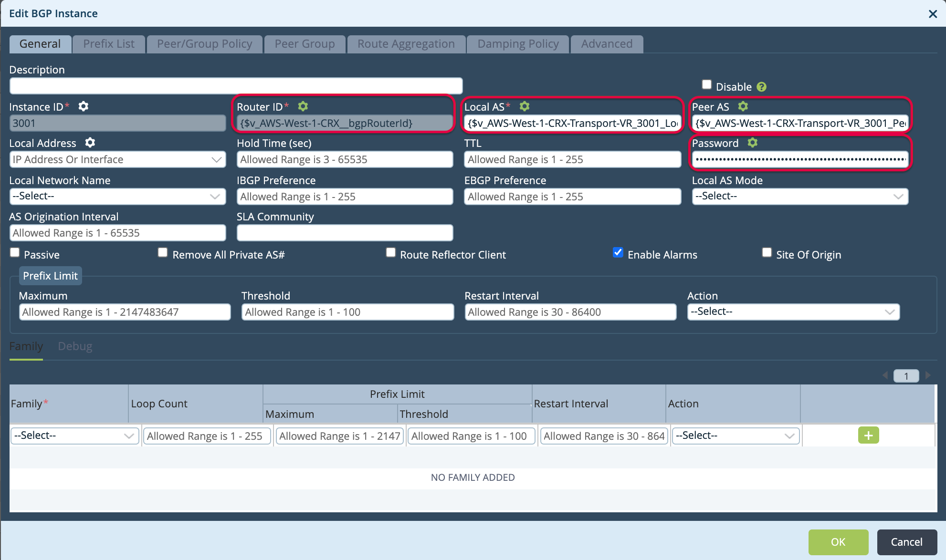Advance to next page in family table
Image resolution: width=946 pixels, height=560 pixels.
click(928, 375)
